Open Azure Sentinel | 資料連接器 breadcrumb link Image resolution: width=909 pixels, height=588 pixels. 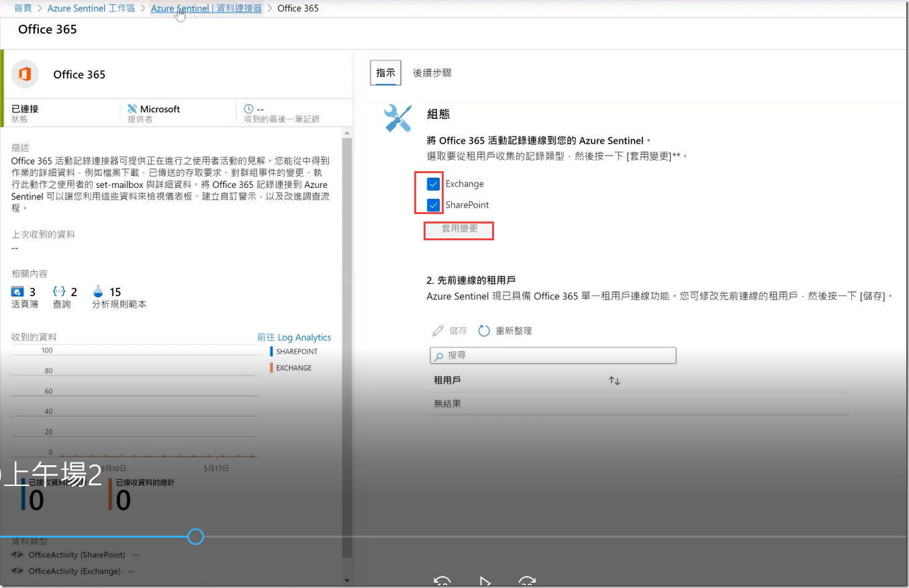pyautogui.click(x=207, y=8)
